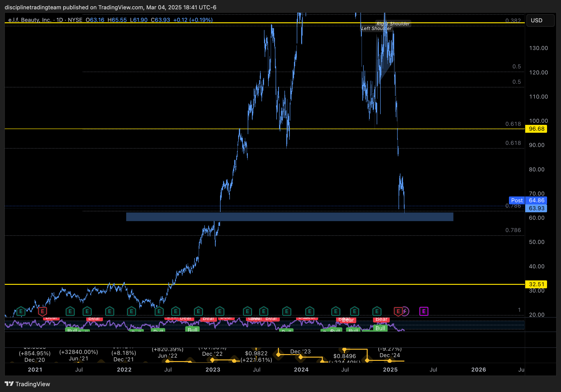Click the H65.55 high value
Screen dimensions: 561x392
117,20
